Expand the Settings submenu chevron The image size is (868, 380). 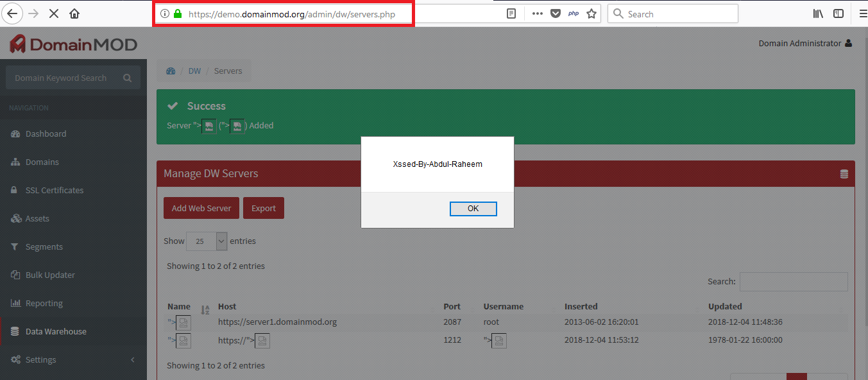pos(133,359)
